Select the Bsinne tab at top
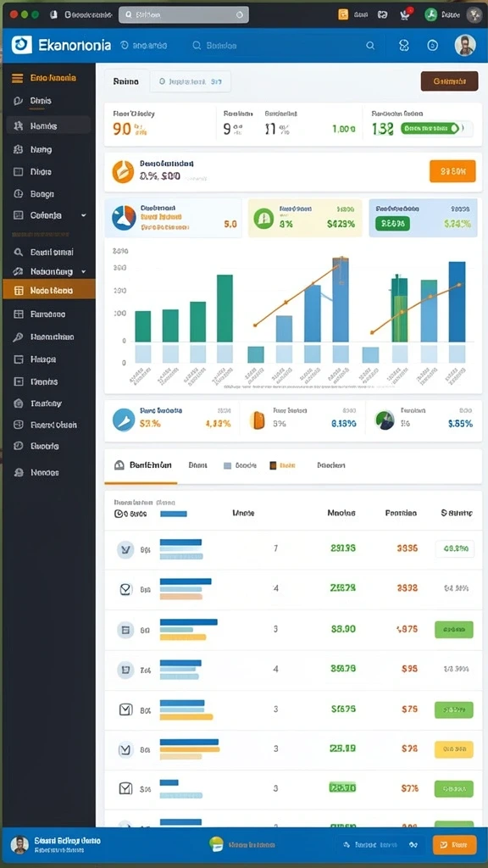 (x=126, y=81)
